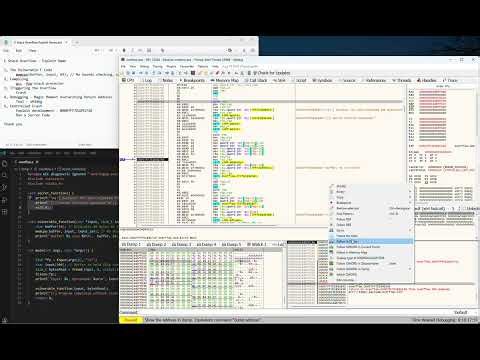
Task: Choose Follow QWORD in Current Dump entry
Action: click(371, 247)
